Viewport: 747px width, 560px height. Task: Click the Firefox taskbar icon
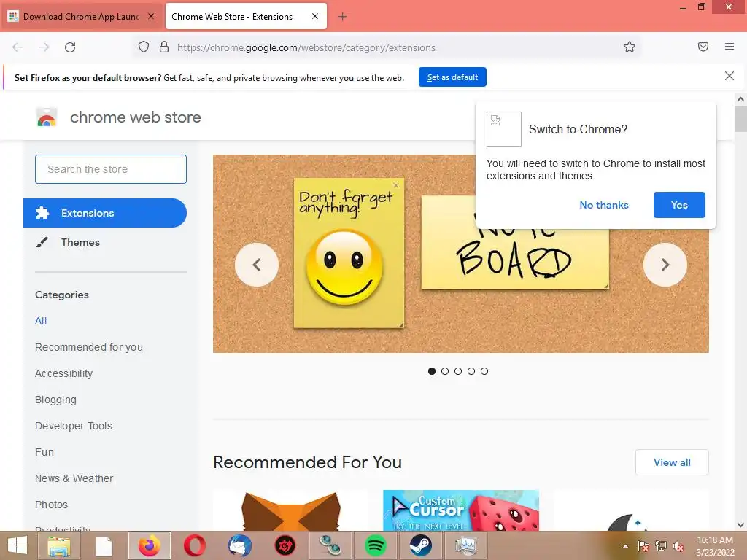(150, 545)
